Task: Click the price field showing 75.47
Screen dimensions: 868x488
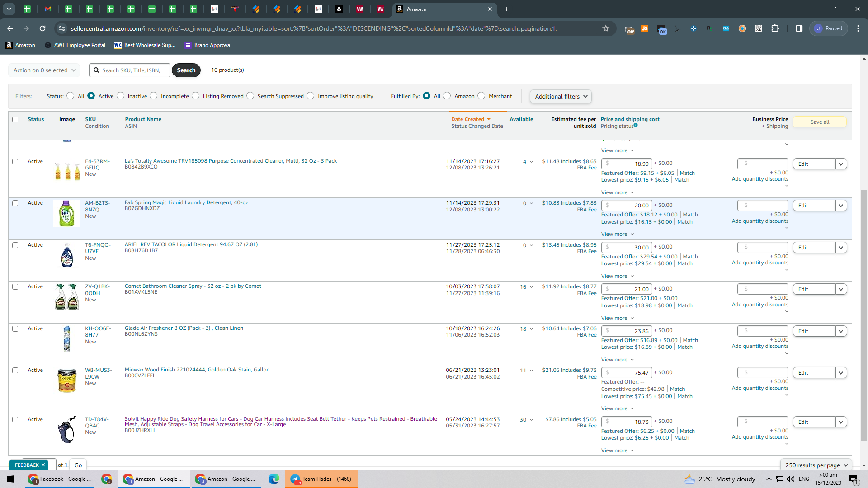Action: pos(627,373)
